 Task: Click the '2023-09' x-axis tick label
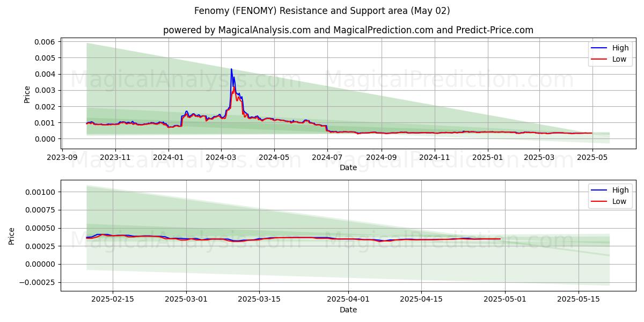click(62, 157)
